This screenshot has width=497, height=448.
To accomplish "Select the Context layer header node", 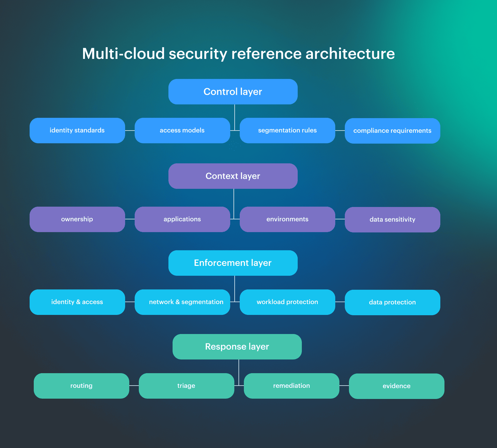I will tap(233, 176).
